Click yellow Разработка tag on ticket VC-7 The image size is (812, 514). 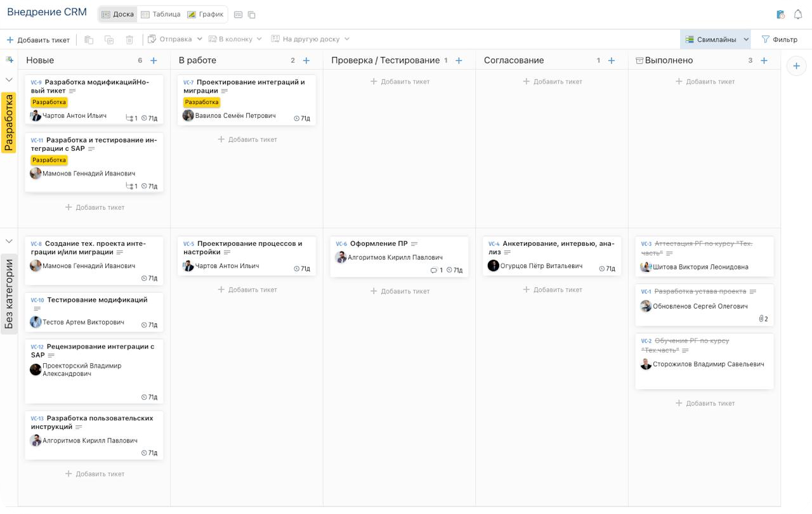(x=202, y=102)
